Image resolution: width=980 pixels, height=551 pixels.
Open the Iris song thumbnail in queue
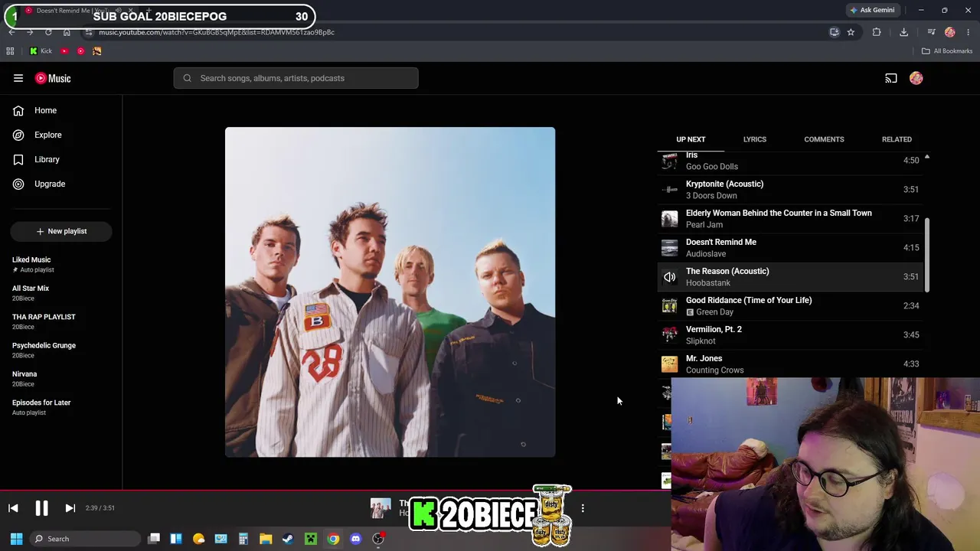670,161
